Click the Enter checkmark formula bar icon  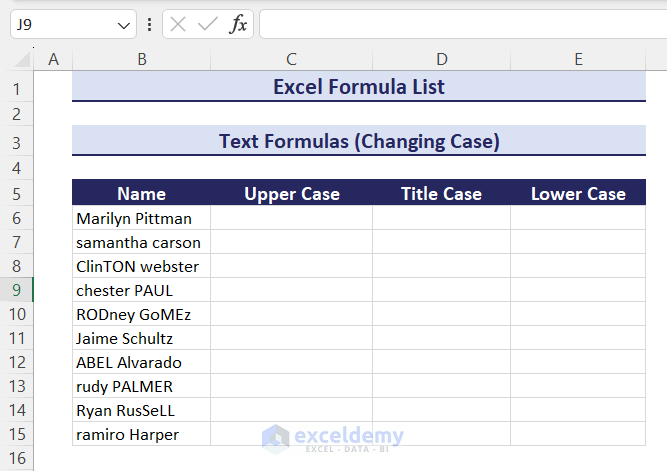pyautogui.click(x=208, y=25)
